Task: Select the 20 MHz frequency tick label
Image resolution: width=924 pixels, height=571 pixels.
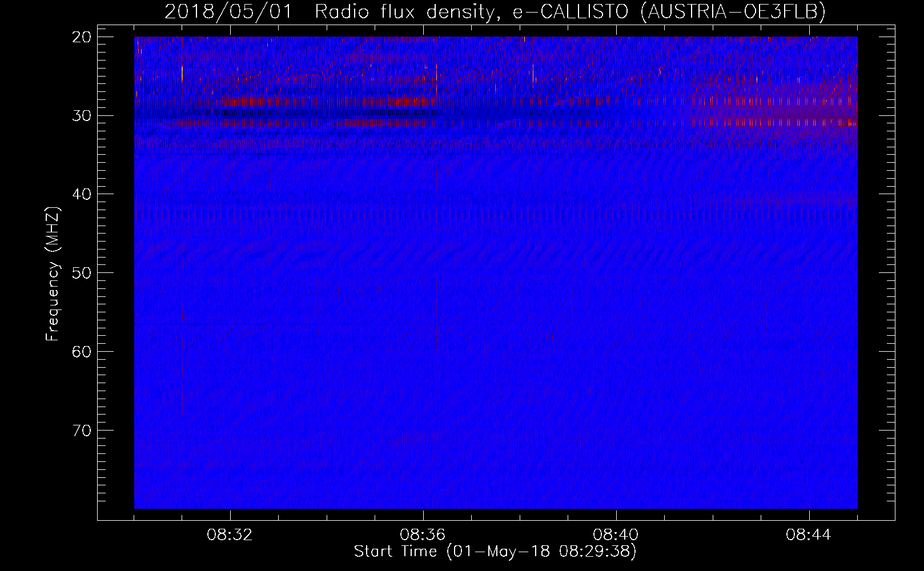Action: 82,37
